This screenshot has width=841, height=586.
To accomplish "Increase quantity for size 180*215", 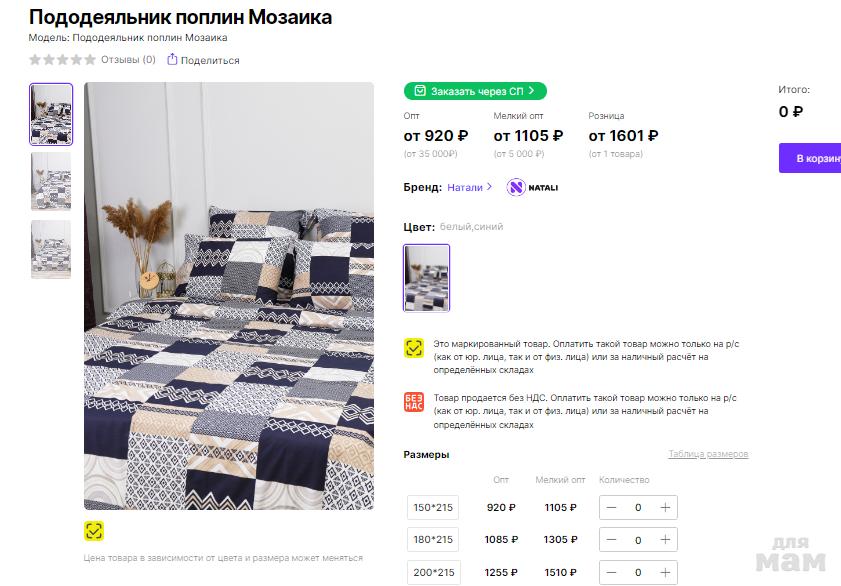I will point(665,540).
